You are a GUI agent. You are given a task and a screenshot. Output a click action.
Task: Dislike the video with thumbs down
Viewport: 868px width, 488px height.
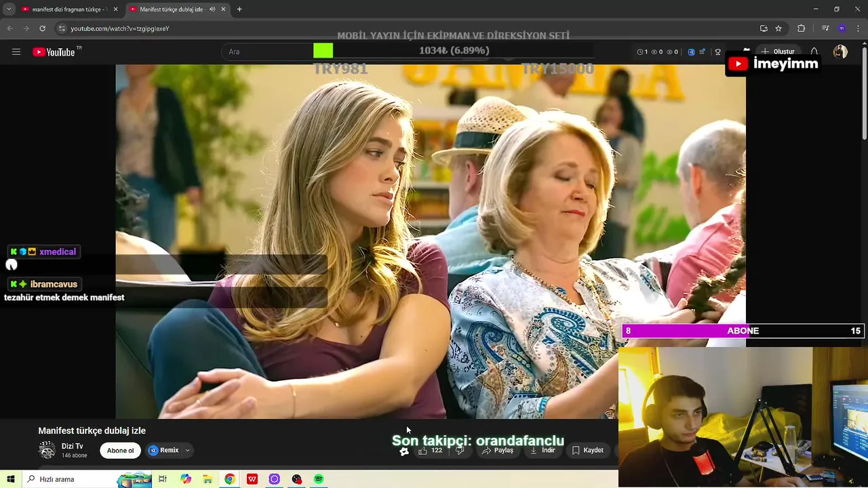click(x=460, y=450)
